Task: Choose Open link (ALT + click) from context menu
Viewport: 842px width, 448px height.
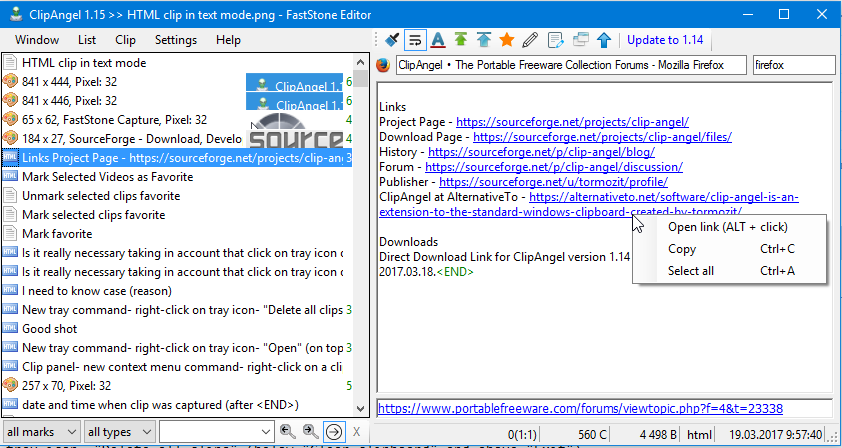Action: point(729,227)
